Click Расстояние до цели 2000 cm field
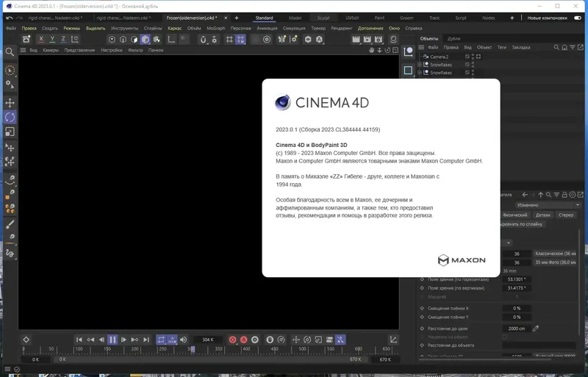 pyautogui.click(x=517, y=328)
